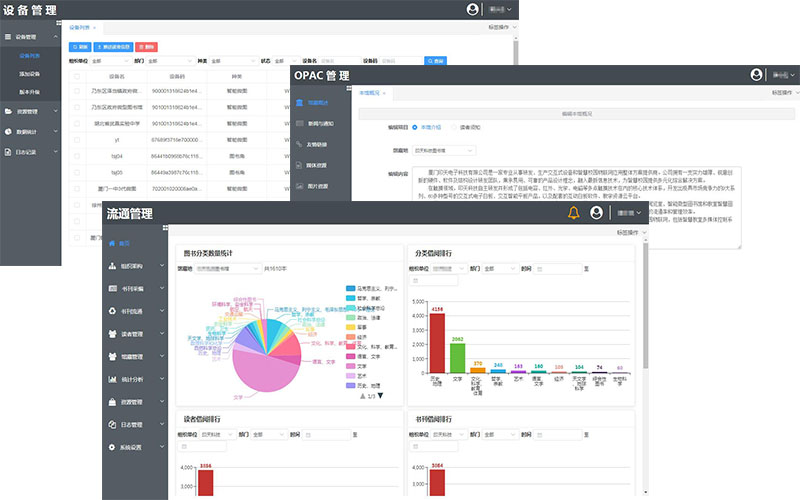Viewport: 800px width, 500px height.
Task: Open 添加设备 submenu item
Action: [30, 74]
